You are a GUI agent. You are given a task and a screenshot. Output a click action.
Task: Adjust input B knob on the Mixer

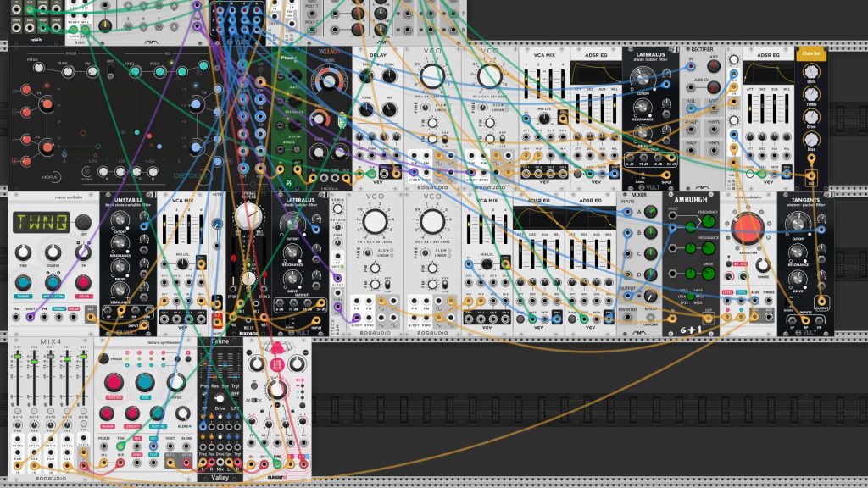click(651, 233)
